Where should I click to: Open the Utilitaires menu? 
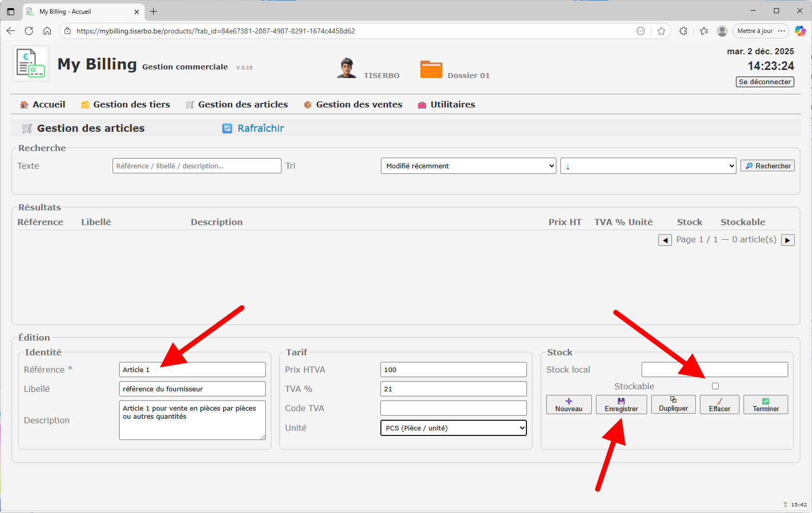[452, 104]
